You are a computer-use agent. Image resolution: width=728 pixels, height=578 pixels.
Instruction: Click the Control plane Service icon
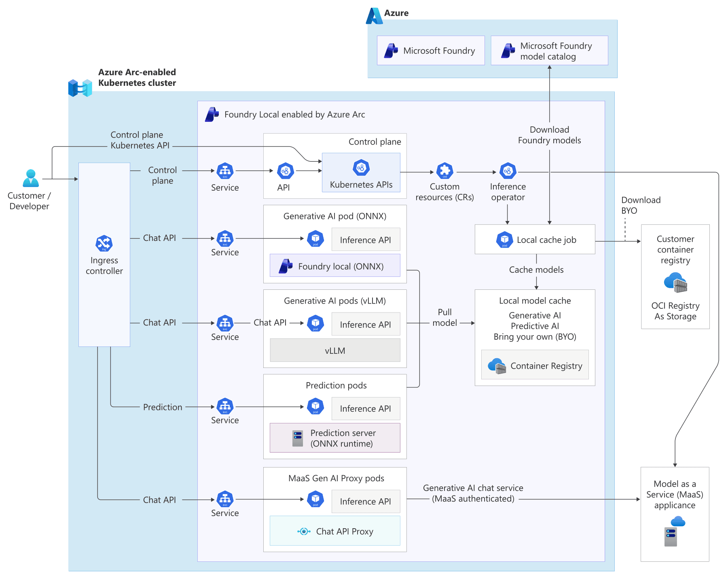coord(225,171)
